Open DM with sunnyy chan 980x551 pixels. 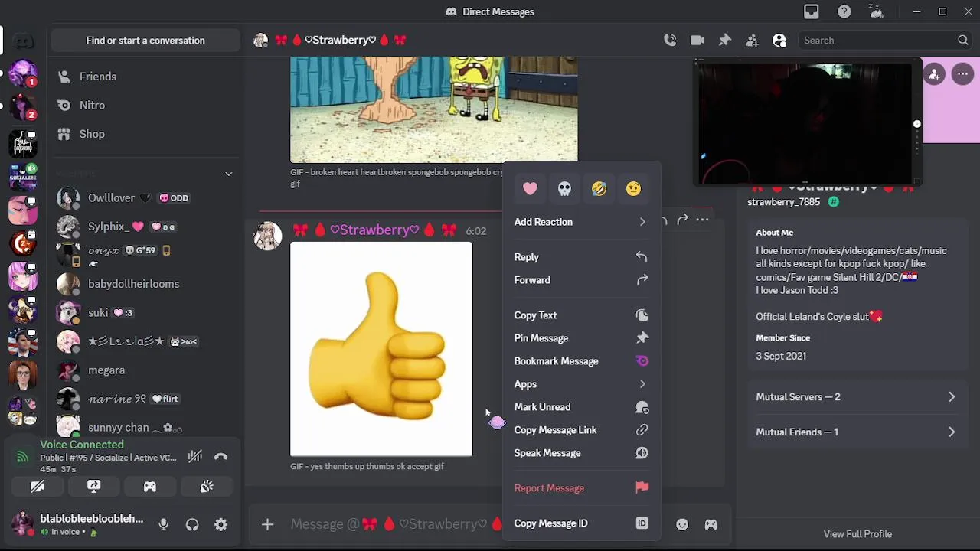tap(145, 426)
